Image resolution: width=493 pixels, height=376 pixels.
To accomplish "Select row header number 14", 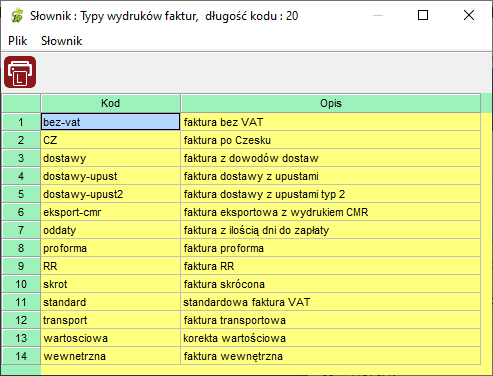I will coord(21,356).
